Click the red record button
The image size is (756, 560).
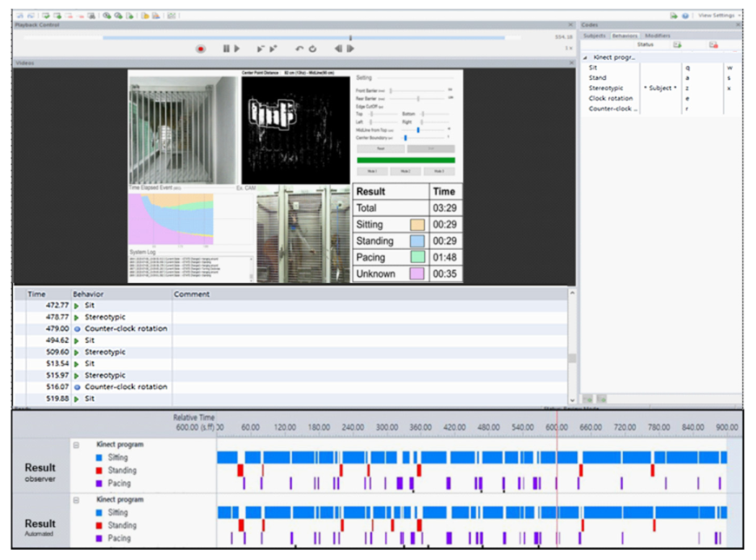201,49
